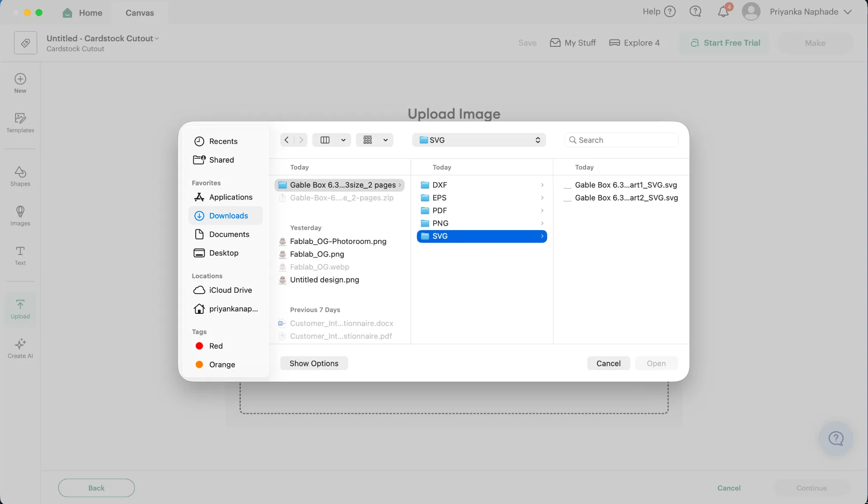
Task: Click the floating help bubble icon
Action: coord(836,438)
